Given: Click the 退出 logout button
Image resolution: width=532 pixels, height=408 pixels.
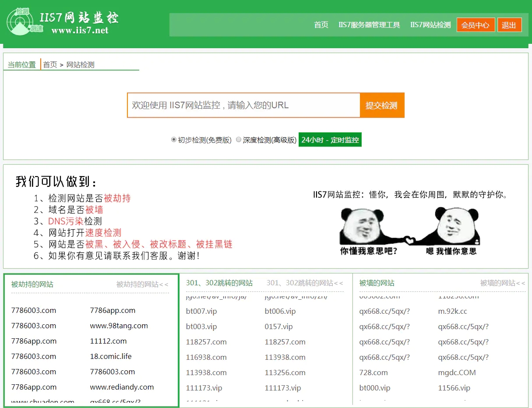Looking at the screenshot, I should tap(509, 25).
